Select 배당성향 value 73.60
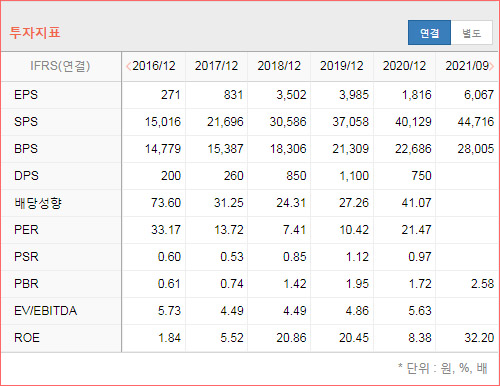This screenshot has height=386, width=500. pyautogui.click(x=166, y=203)
